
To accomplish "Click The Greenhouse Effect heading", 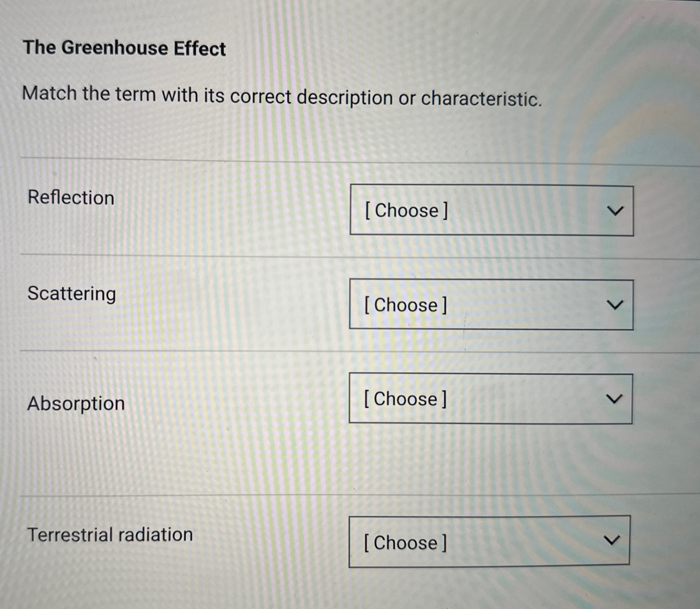I will pos(124,48).
